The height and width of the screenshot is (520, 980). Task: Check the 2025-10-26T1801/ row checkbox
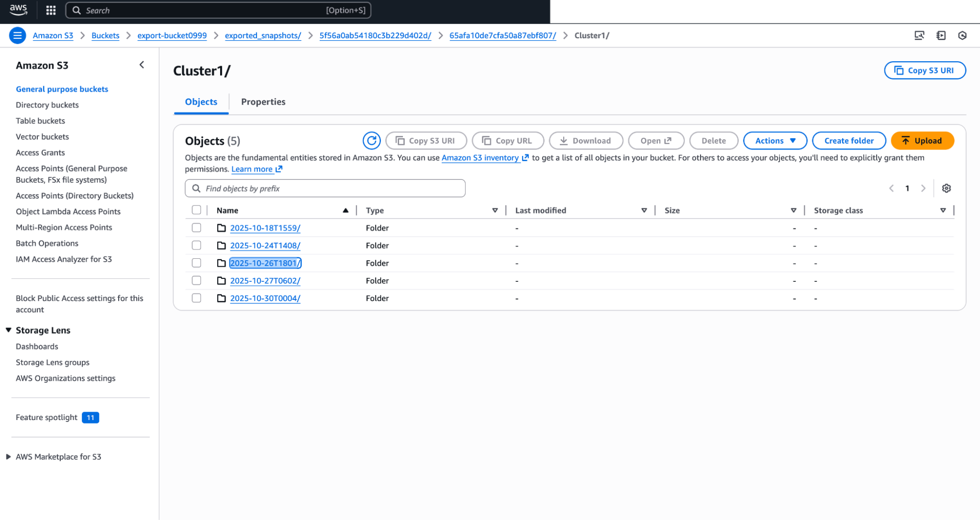[x=197, y=263]
